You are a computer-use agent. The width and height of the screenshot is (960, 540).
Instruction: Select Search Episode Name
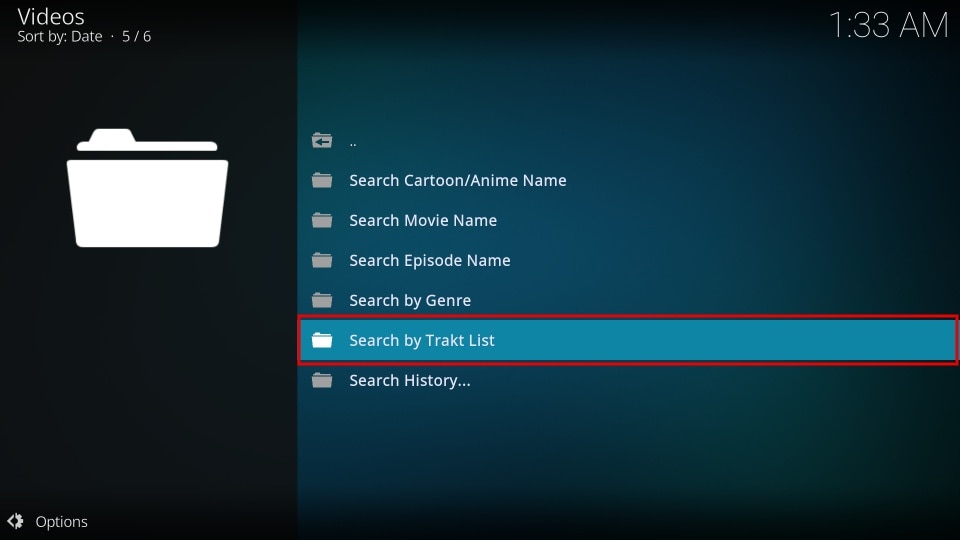click(x=628, y=260)
